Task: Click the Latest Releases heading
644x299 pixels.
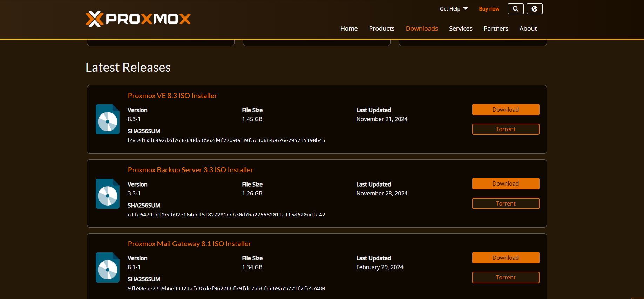Action: 128,67
